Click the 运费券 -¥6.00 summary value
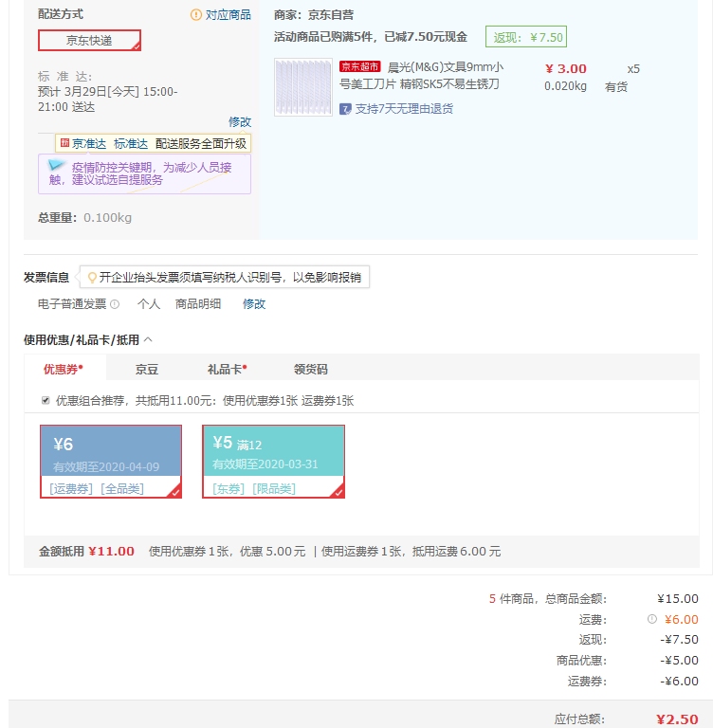The height and width of the screenshot is (728, 713). click(679, 682)
